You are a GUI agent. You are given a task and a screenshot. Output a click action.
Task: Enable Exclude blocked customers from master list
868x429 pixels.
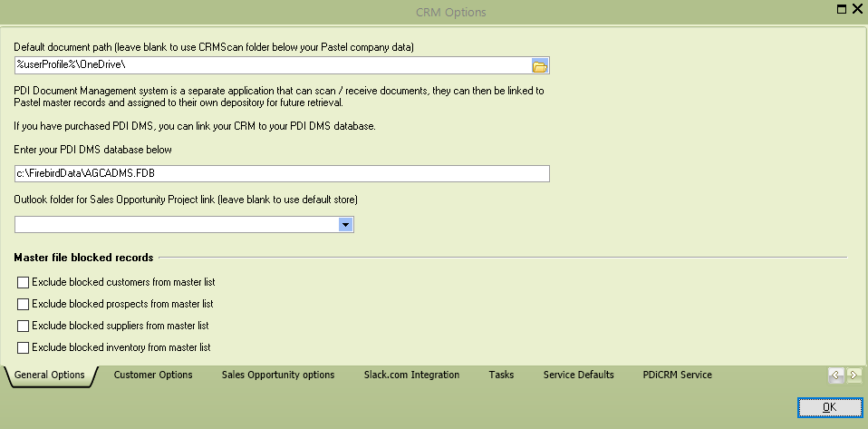[24, 283]
